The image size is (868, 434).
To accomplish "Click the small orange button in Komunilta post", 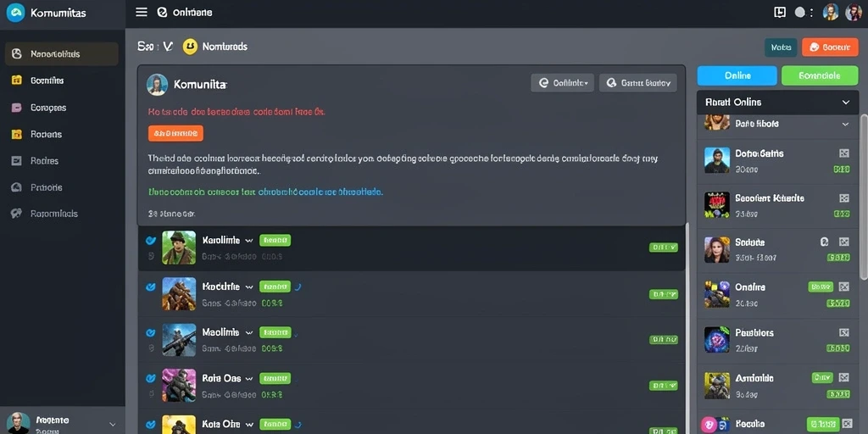I will 175,133.
